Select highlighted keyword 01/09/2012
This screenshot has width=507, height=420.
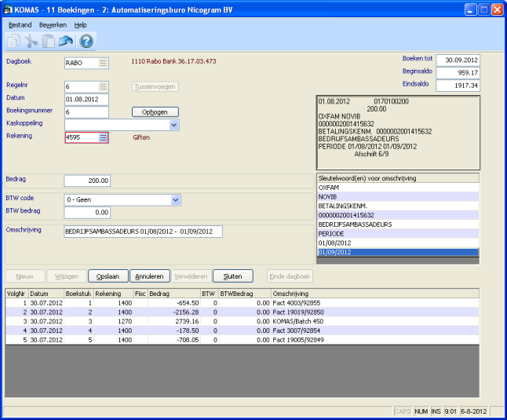398,252
